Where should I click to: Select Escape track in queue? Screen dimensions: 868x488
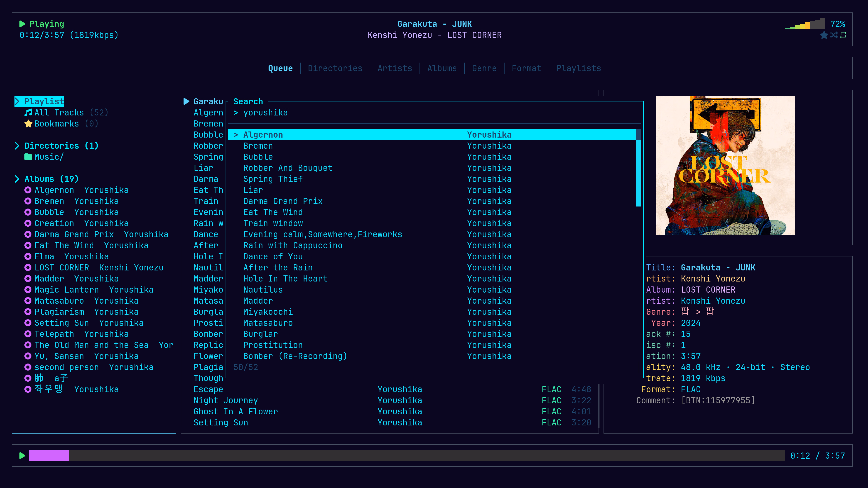[392, 389]
